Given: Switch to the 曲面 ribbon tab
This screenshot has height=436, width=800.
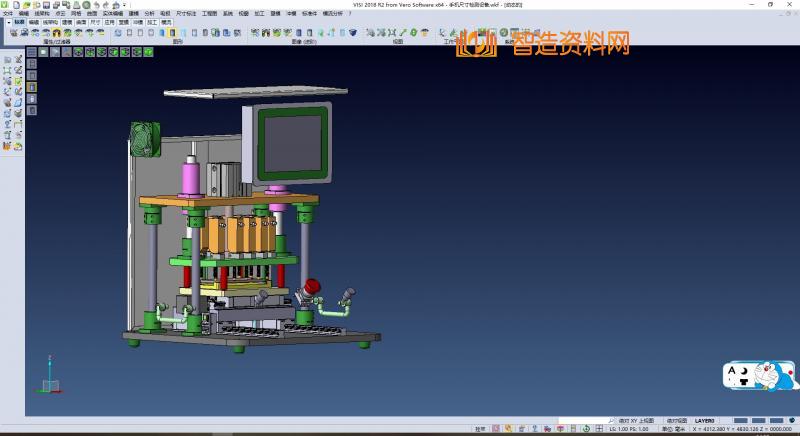Looking at the screenshot, I should click(81, 21).
